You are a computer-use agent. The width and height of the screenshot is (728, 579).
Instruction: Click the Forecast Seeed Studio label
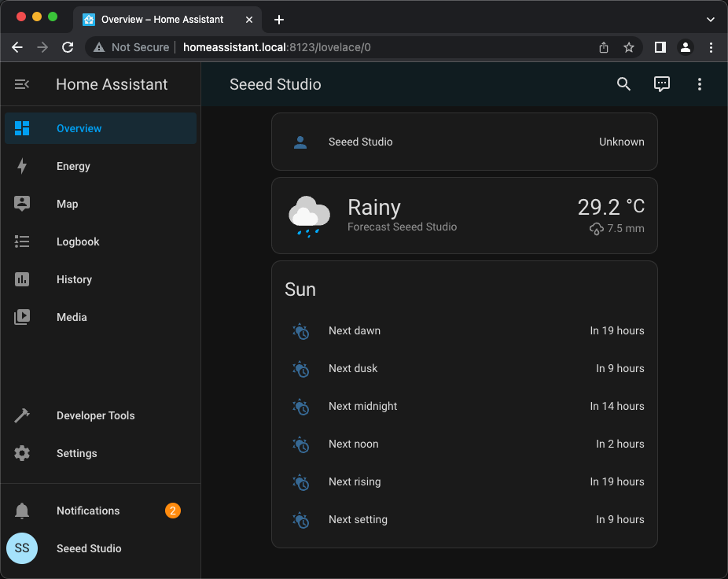tap(402, 227)
